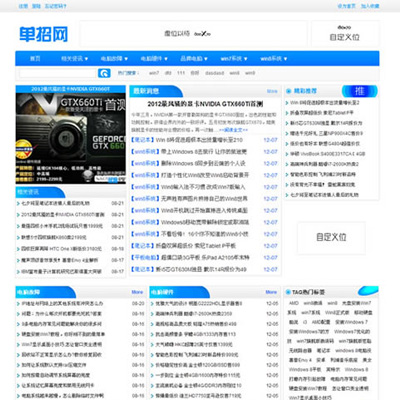Open news item Win 8将促进超极本出货量增长
This screenshot has width=400, height=400.
pos(199,140)
